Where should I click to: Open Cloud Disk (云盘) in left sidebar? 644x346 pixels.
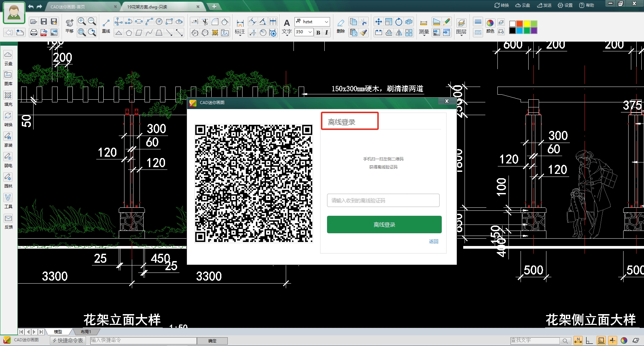pyautogui.click(x=8, y=58)
